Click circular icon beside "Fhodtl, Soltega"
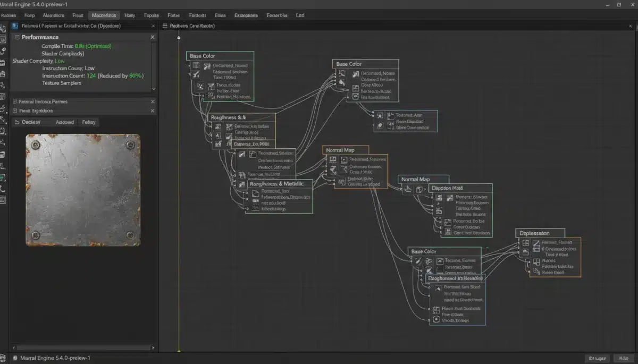Image resolution: width=638 pixels, height=364 pixels. 436,320
